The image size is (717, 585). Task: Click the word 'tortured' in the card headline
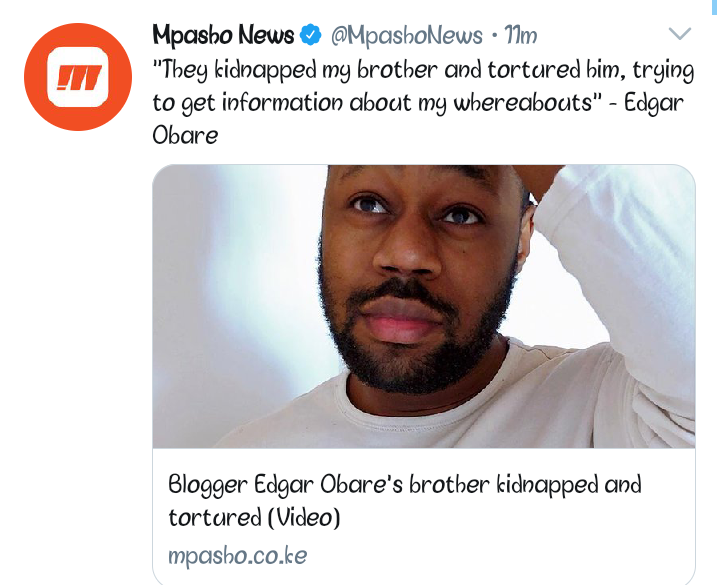(215, 518)
